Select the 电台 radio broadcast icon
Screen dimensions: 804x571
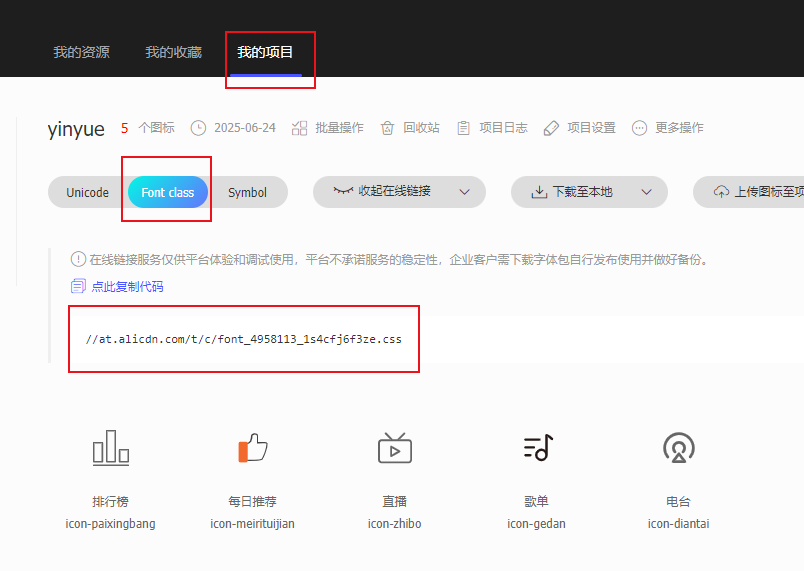pos(679,447)
